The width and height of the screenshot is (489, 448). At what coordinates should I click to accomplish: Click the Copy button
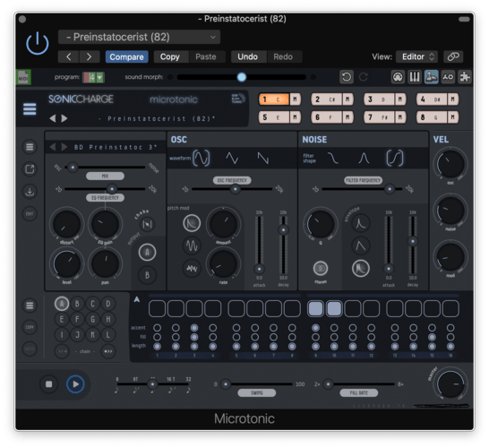[x=170, y=56]
